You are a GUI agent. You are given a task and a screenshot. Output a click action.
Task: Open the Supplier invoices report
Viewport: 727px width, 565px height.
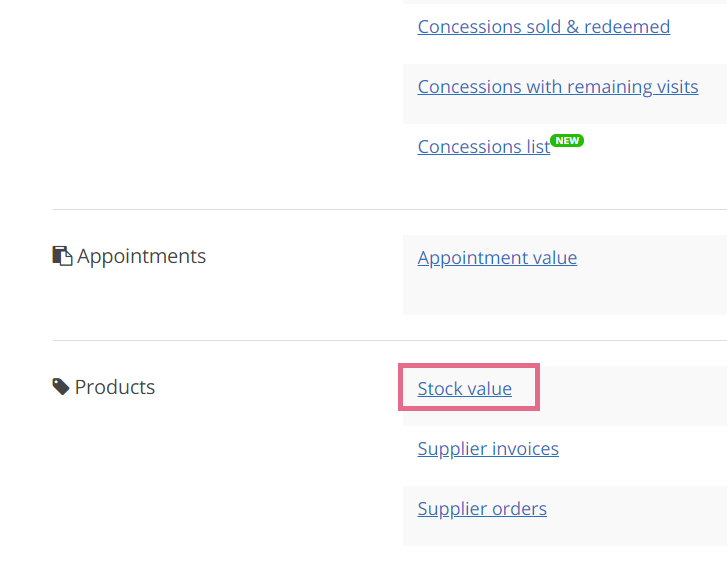pyautogui.click(x=488, y=449)
